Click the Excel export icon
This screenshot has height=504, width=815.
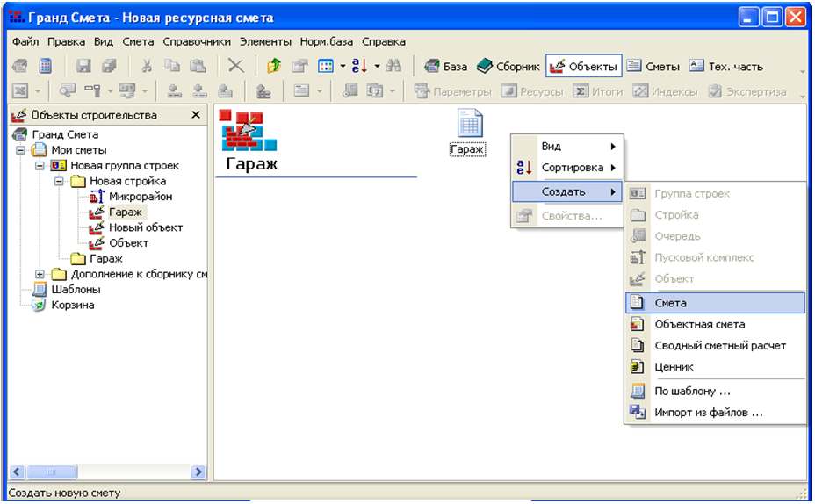[19, 91]
